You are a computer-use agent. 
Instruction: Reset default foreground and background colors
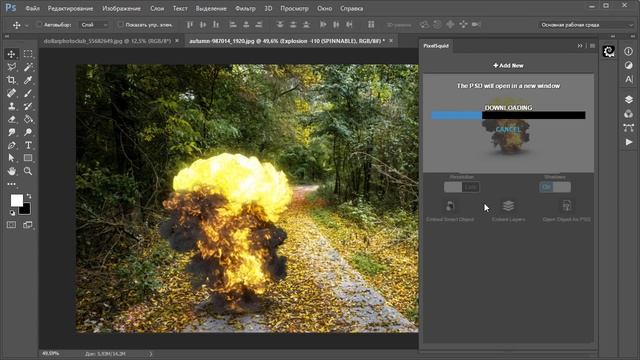point(12,213)
